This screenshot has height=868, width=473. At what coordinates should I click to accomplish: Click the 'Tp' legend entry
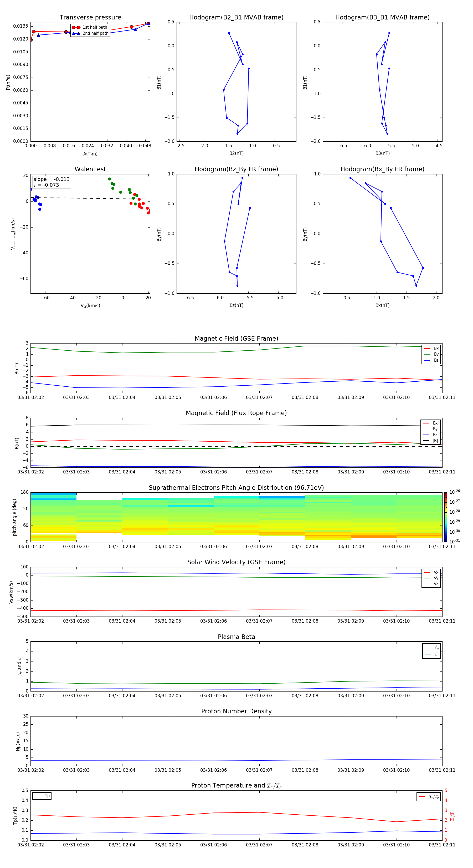[x=42, y=796]
